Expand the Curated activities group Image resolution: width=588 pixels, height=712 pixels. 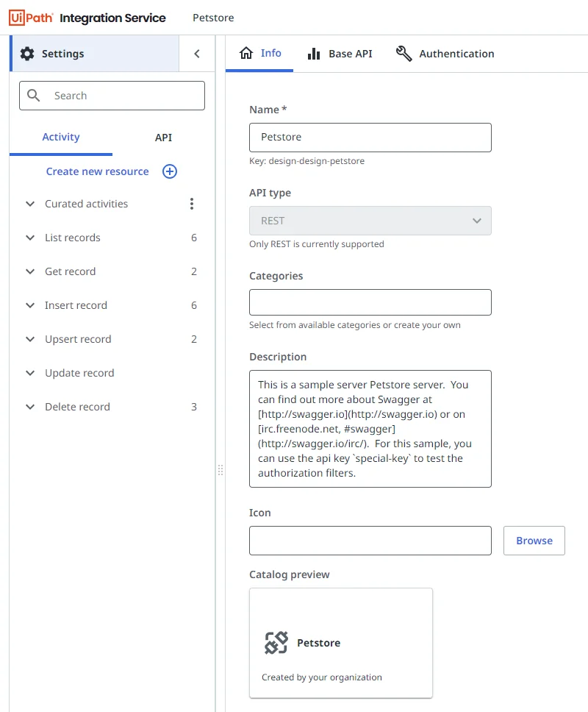[30, 204]
